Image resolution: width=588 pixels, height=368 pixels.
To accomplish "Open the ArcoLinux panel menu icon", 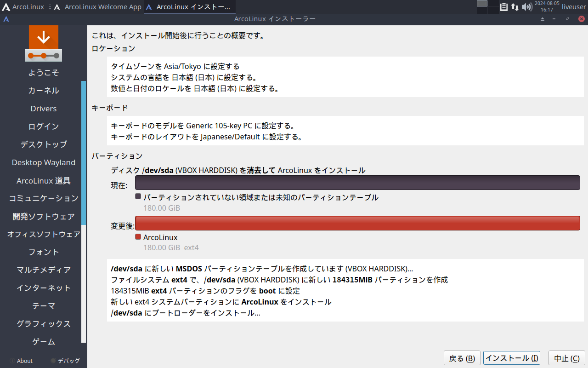I will click(x=6, y=7).
